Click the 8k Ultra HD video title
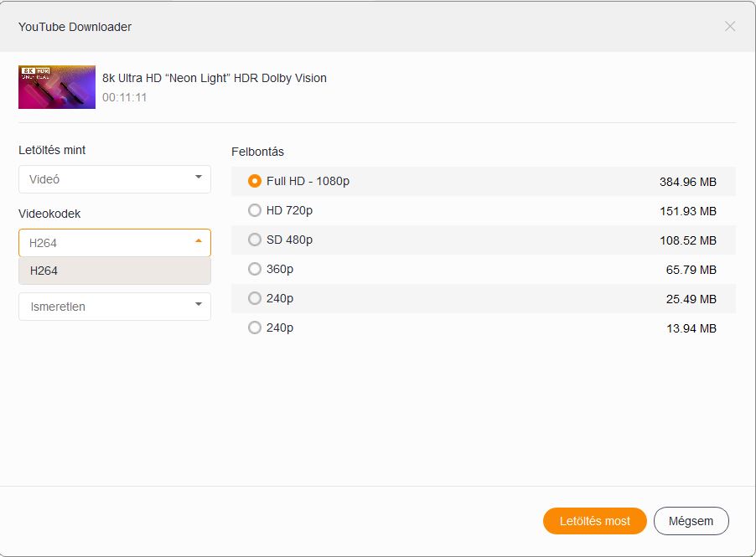This screenshot has height=557, width=756. pyautogui.click(x=215, y=78)
